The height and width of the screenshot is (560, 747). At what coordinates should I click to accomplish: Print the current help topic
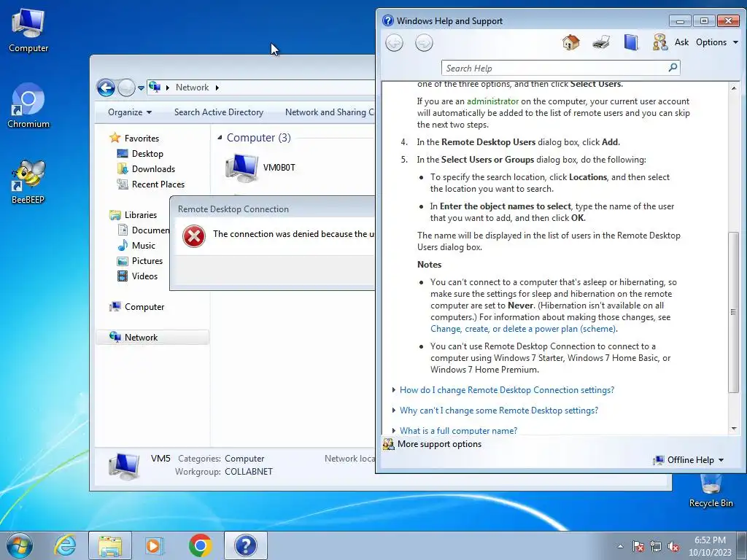[x=601, y=42]
